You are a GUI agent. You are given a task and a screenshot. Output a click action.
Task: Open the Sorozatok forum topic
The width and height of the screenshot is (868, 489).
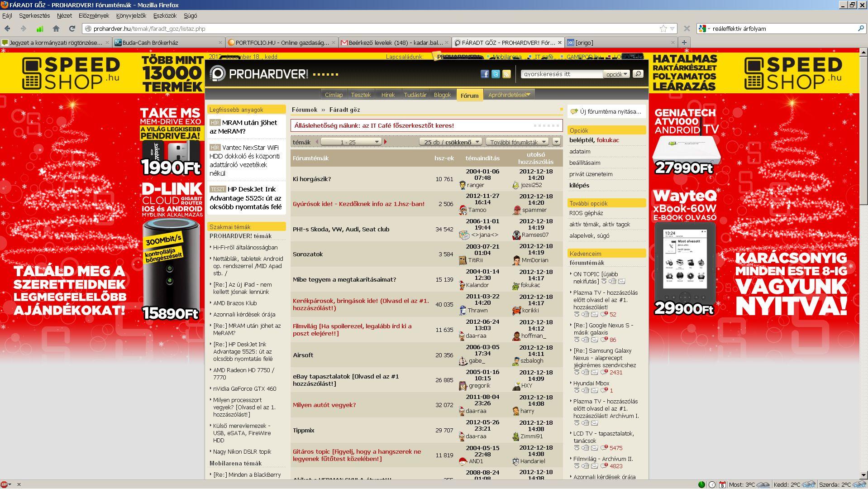pyautogui.click(x=308, y=254)
